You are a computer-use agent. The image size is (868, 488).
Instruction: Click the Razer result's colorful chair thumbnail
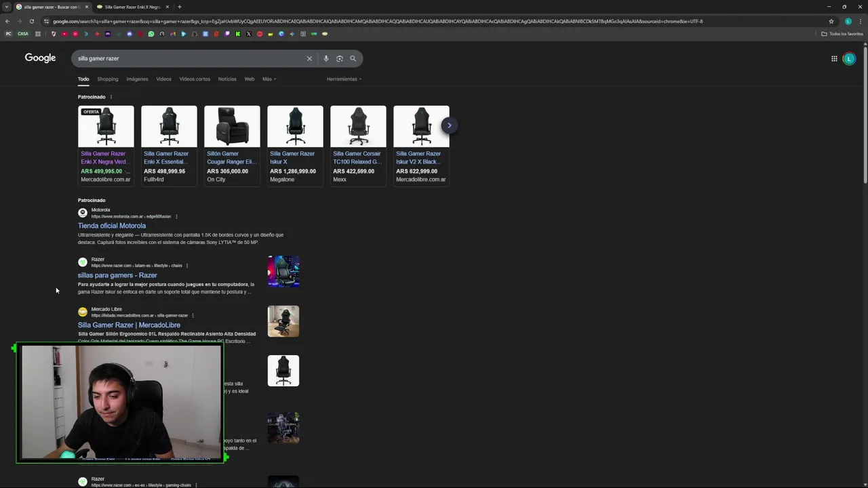click(x=283, y=271)
